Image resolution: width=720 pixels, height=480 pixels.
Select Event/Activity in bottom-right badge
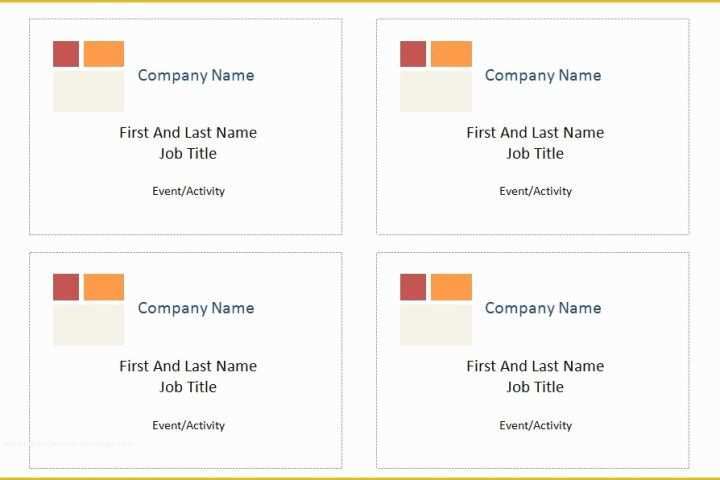coord(536,425)
